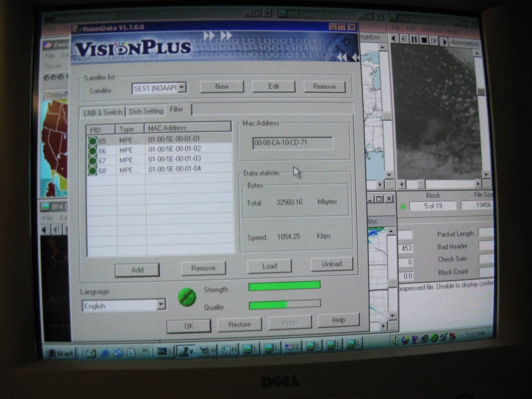Switch to LNB & Switch tab
Screen dimensions: 532x399
103,112
